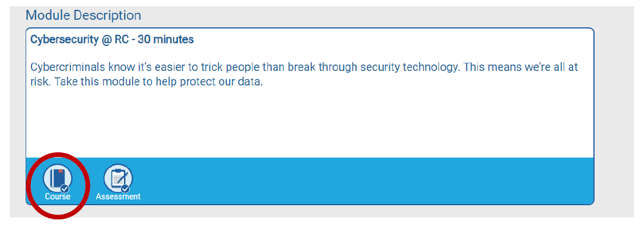Click the checkmark badge on Assessment icon
Screen dimensions: 644x225
coord(125,189)
